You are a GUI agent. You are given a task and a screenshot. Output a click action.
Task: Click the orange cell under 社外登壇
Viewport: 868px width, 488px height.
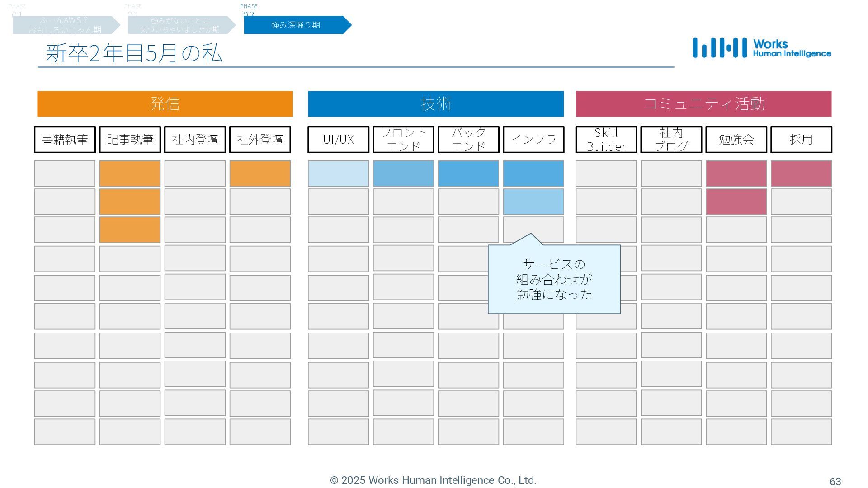(x=260, y=174)
